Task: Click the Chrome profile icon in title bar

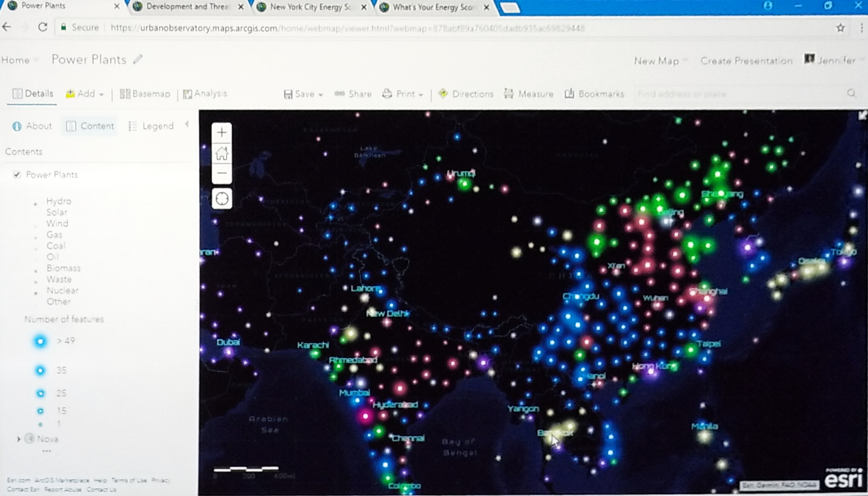Action: tap(767, 6)
